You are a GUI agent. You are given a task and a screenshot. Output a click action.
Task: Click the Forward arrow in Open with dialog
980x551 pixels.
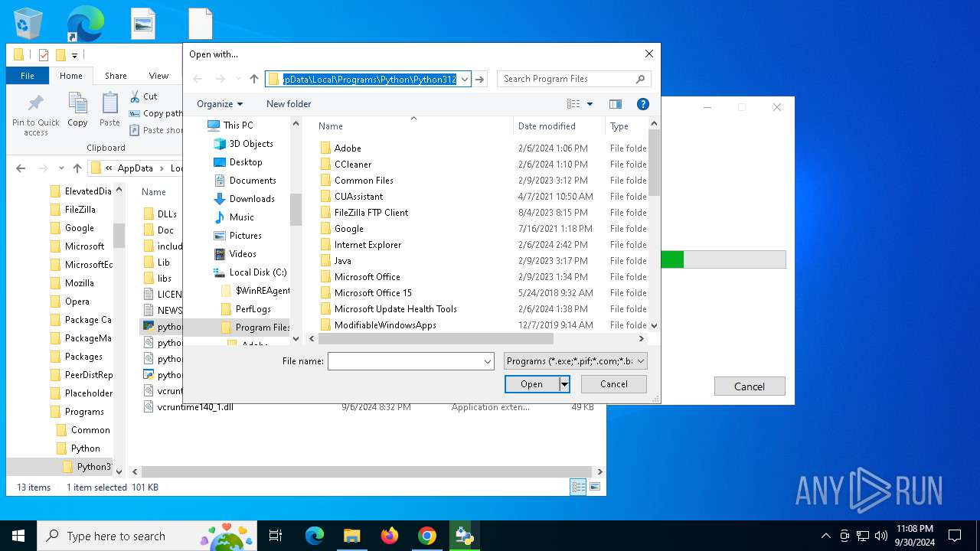[x=220, y=79]
